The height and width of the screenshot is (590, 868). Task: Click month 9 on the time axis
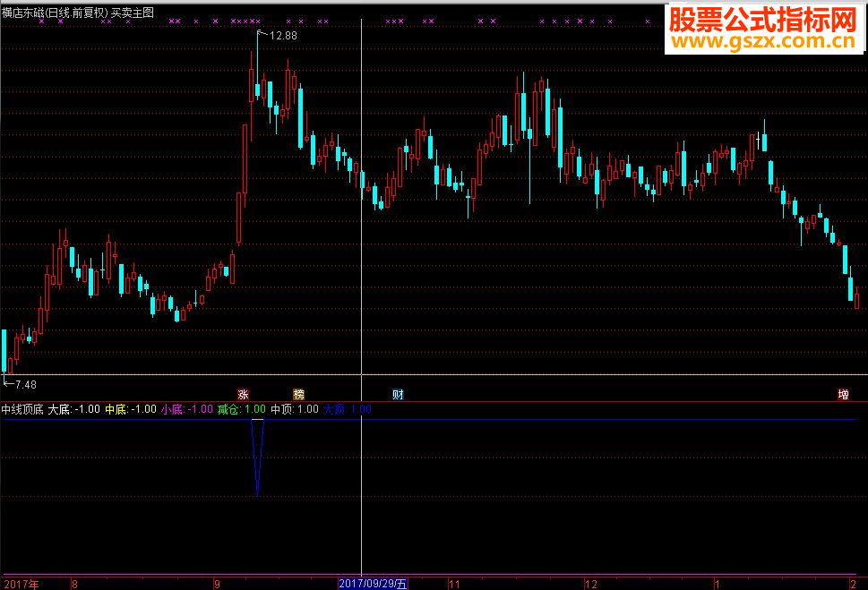[x=217, y=585]
